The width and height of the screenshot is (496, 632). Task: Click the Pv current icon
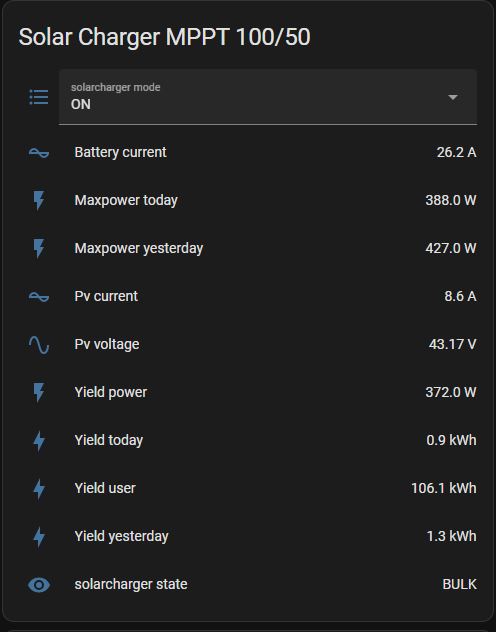(x=39, y=297)
